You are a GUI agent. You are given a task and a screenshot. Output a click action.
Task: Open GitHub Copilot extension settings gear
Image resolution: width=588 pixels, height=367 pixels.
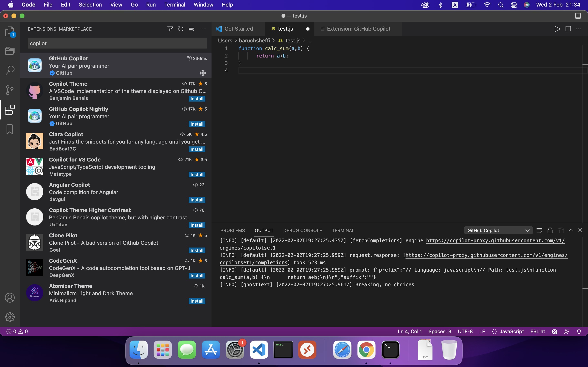[203, 73]
